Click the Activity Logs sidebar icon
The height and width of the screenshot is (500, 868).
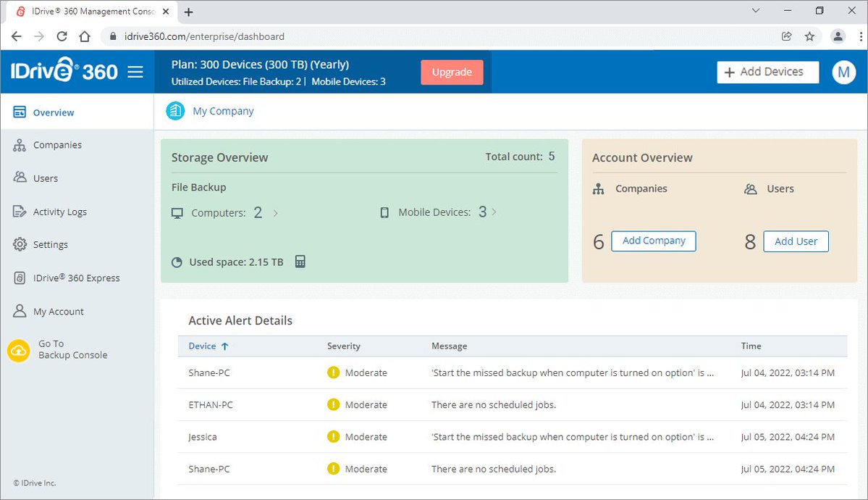[x=20, y=212]
